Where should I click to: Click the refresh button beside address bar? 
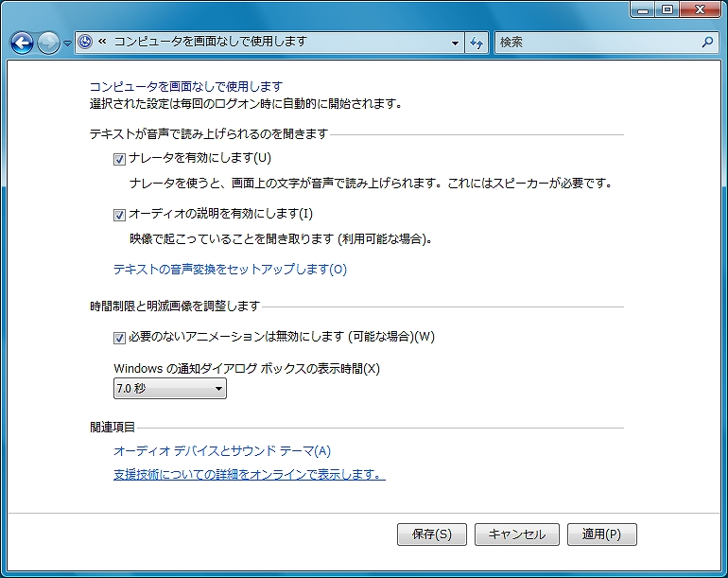click(477, 43)
